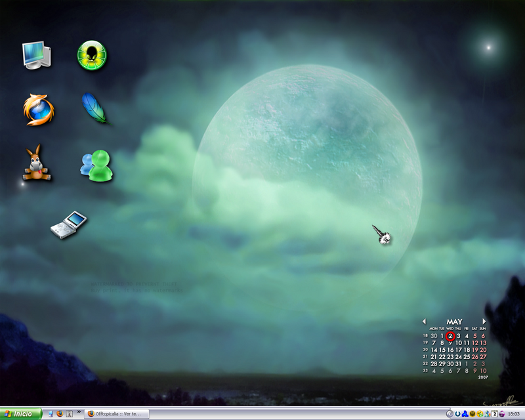Viewport: 525px width, 420px height.
Task: Open the blue feather desktop icon
Action: [94, 108]
